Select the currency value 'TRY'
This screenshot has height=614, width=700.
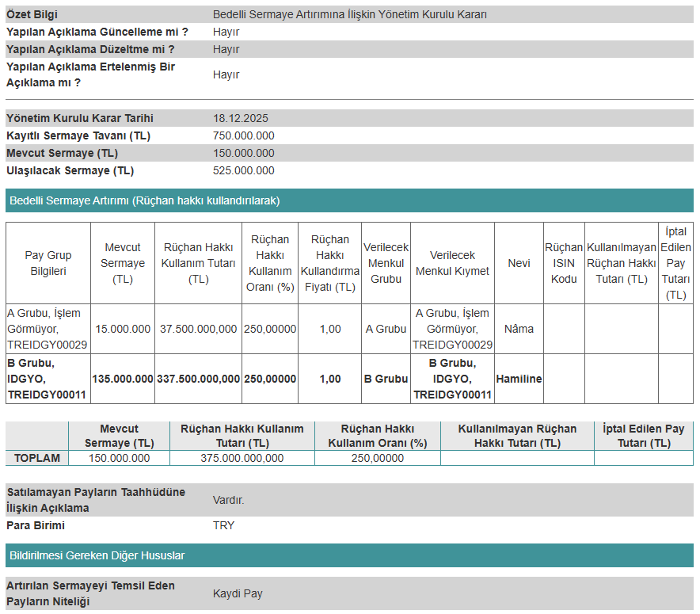tap(224, 525)
